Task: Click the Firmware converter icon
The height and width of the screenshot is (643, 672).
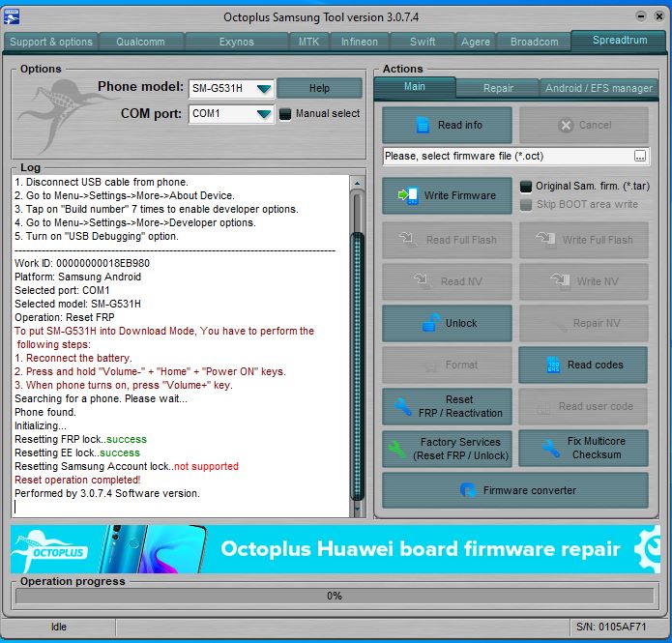Action: pyautogui.click(x=468, y=490)
